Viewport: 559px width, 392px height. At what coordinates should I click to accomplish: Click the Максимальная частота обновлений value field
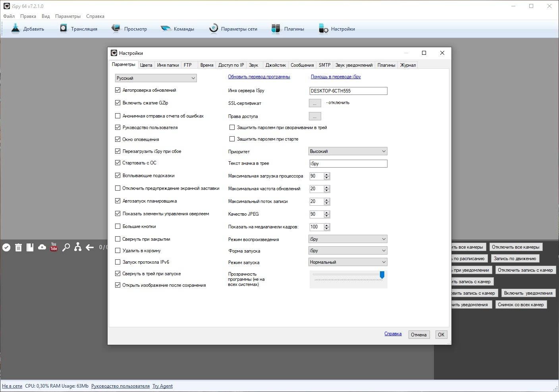[316, 189]
